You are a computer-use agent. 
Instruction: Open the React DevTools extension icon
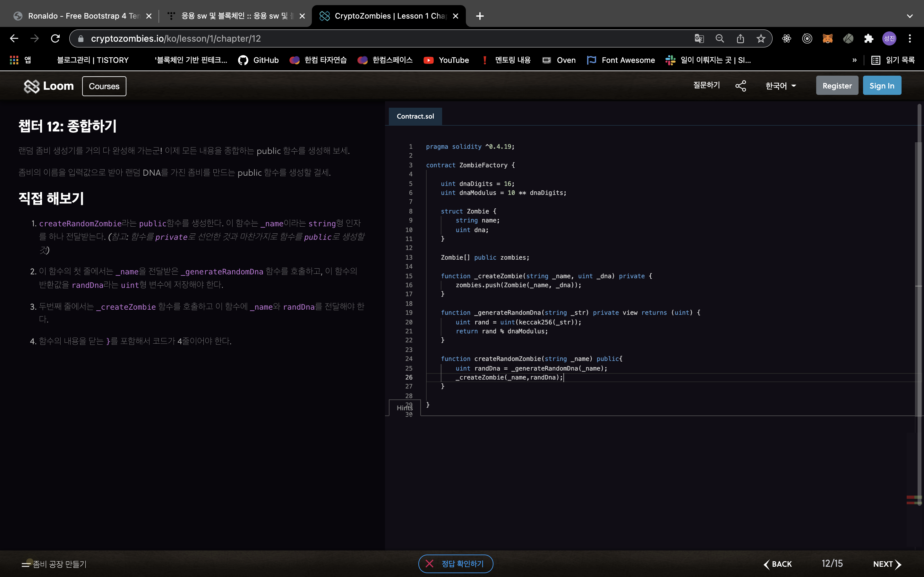coord(787,38)
